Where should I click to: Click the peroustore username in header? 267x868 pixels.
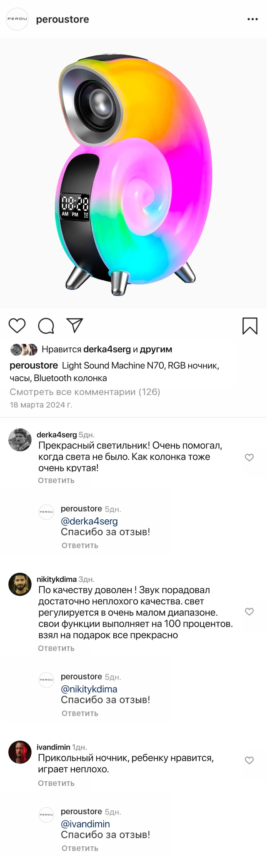(62, 20)
